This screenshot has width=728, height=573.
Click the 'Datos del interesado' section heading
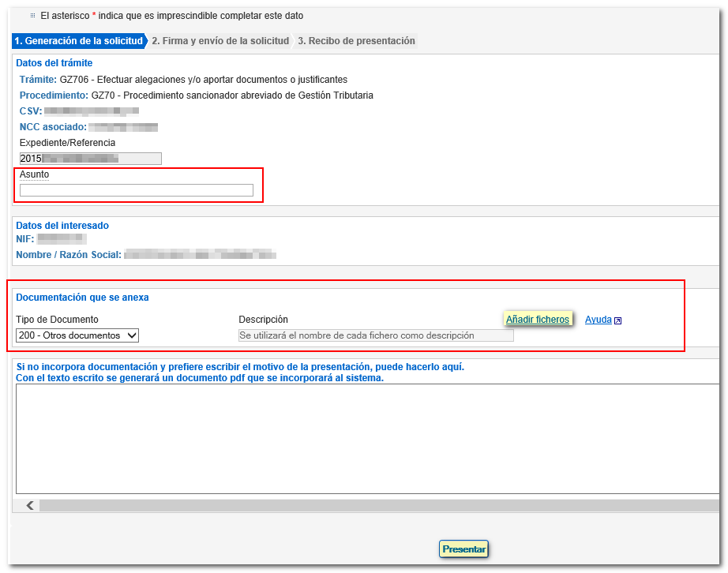tap(62, 226)
